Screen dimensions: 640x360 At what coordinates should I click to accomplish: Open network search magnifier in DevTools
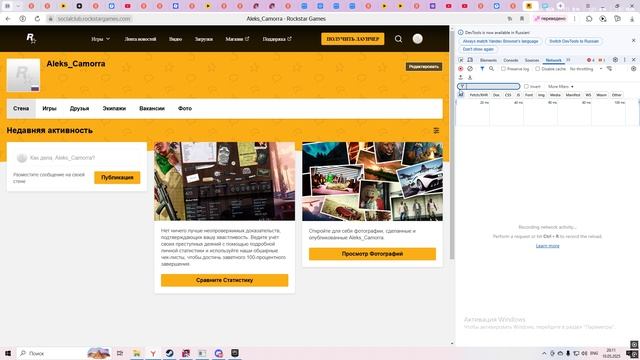tap(491, 69)
